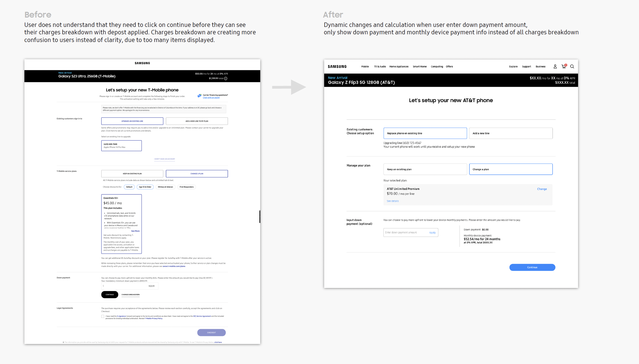Click the Samsung logo in After mockup
Image resolution: width=639 pixels, height=364 pixels.
tap(337, 67)
